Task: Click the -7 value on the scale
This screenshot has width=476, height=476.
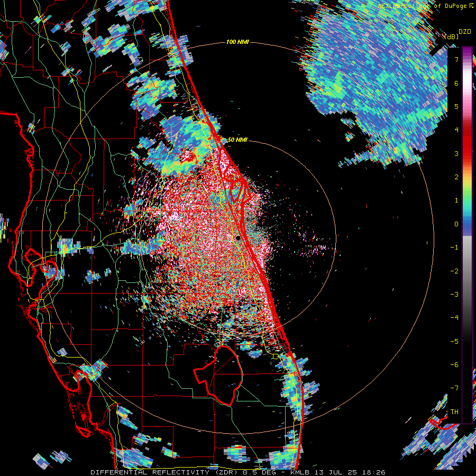Action: 454,388
